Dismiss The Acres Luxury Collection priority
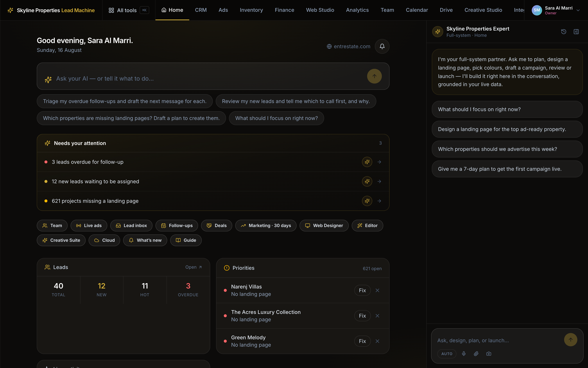588x368 pixels. click(x=377, y=316)
